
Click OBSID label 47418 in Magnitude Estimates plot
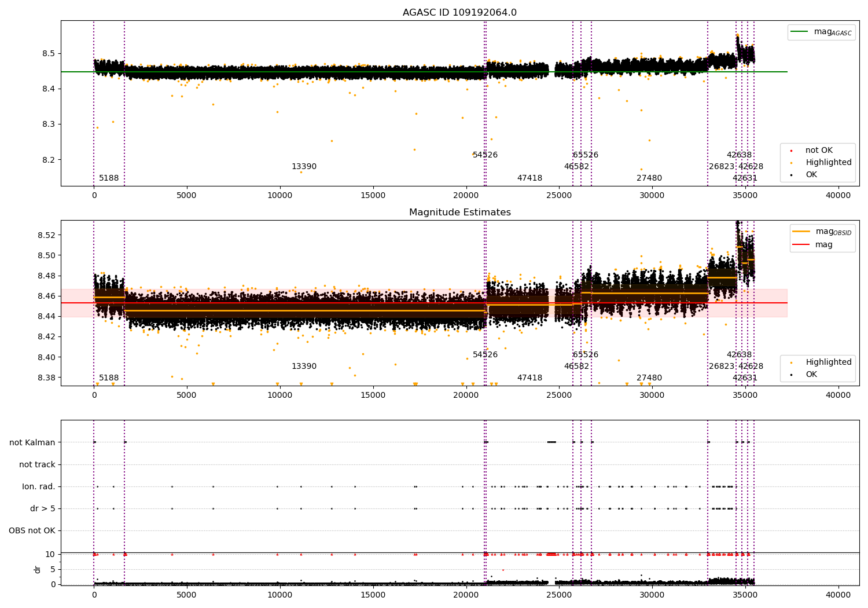(529, 378)
